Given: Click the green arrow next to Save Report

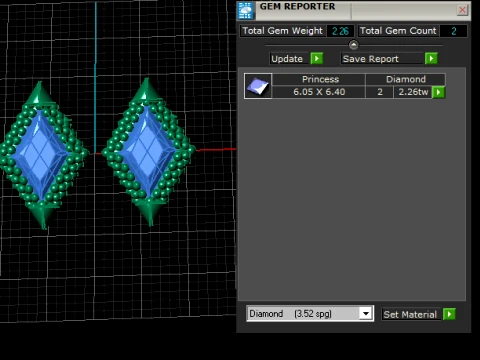Looking at the screenshot, I should pos(431,59).
